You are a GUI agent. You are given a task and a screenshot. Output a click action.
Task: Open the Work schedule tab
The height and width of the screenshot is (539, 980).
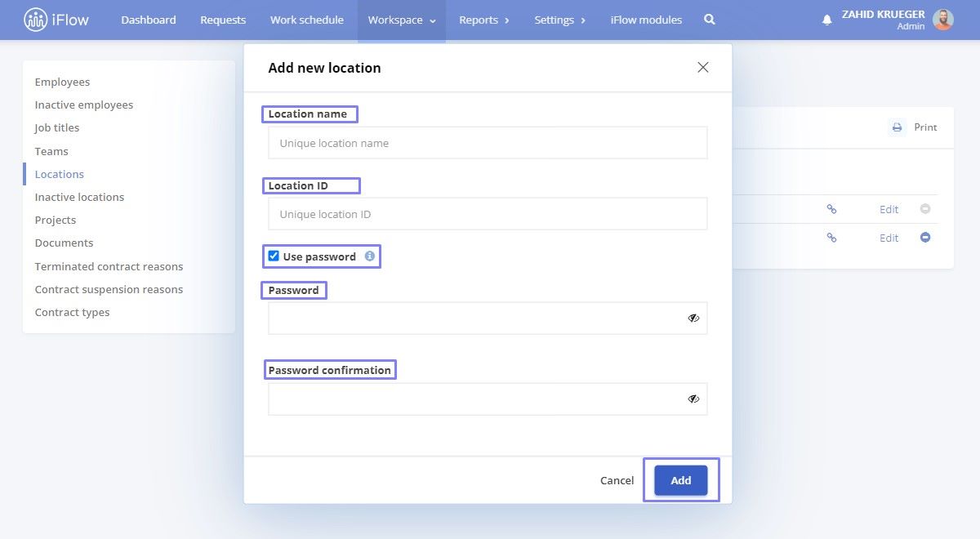[x=307, y=20]
